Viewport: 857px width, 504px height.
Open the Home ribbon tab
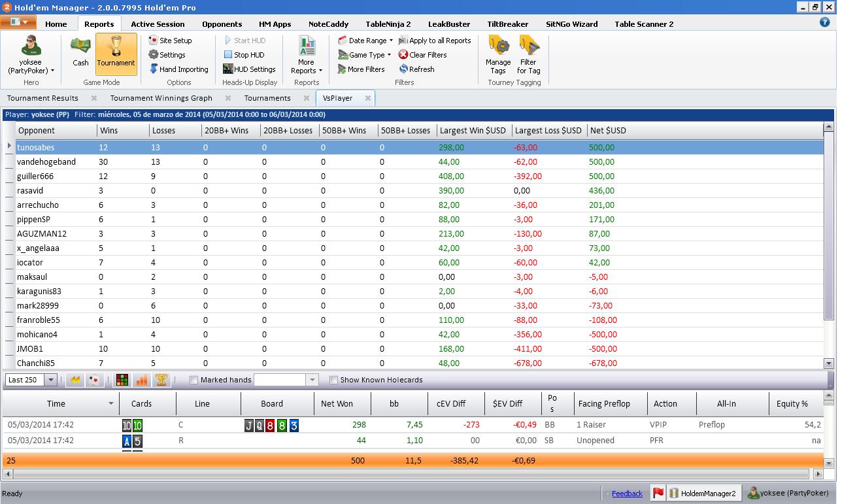click(x=56, y=24)
